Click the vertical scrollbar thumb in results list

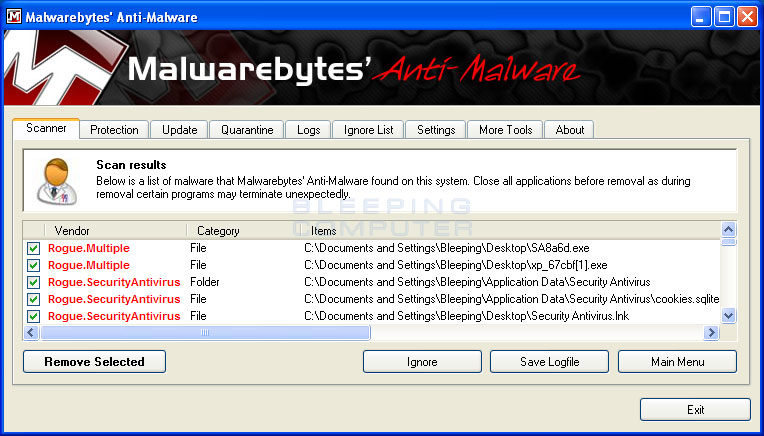click(728, 242)
